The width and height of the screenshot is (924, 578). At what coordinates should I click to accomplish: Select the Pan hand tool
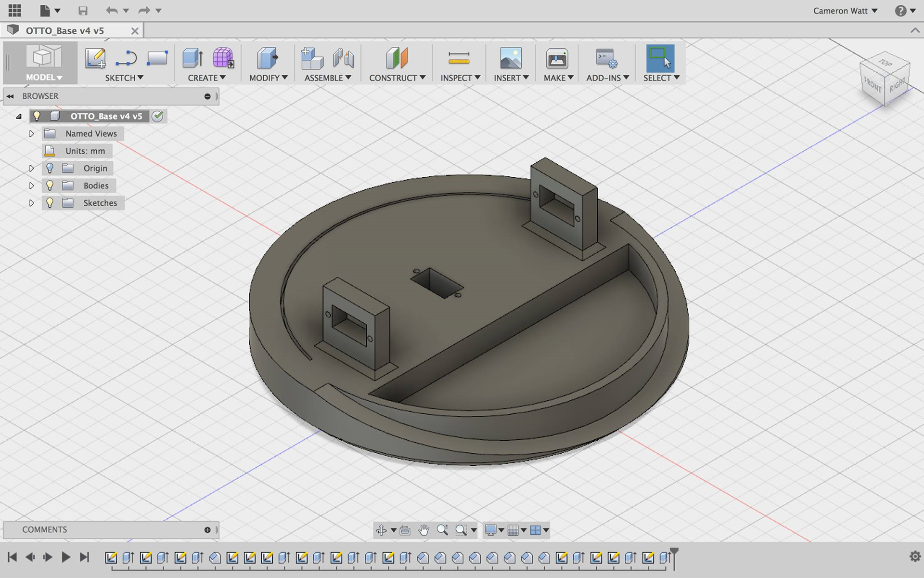[x=423, y=530]
